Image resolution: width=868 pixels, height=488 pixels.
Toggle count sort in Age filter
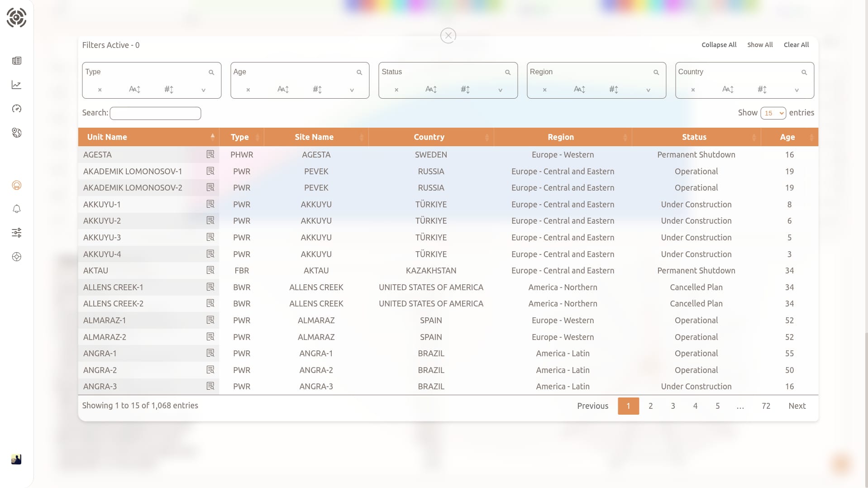(x=317, y=90)
